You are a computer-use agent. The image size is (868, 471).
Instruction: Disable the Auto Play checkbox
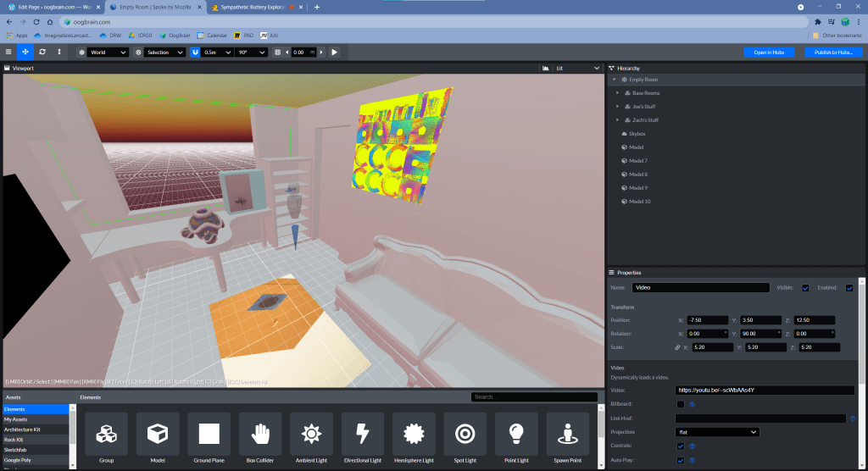click(680, 460)
